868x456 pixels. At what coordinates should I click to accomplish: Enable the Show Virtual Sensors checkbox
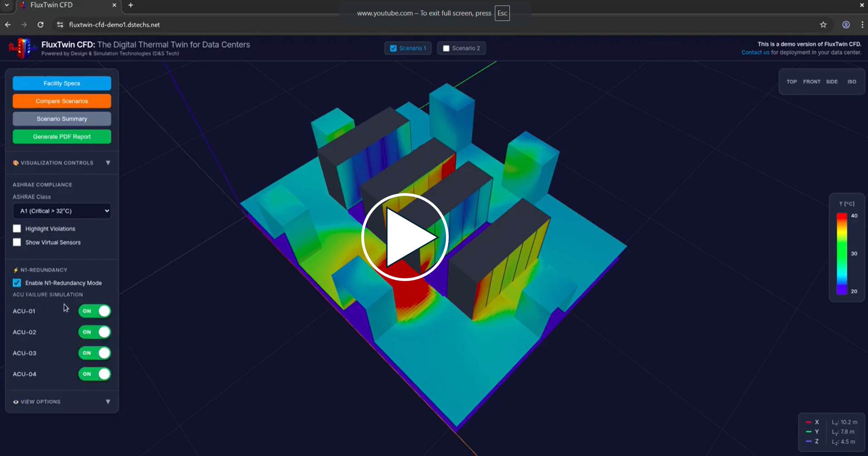click(x=17, y=242)
